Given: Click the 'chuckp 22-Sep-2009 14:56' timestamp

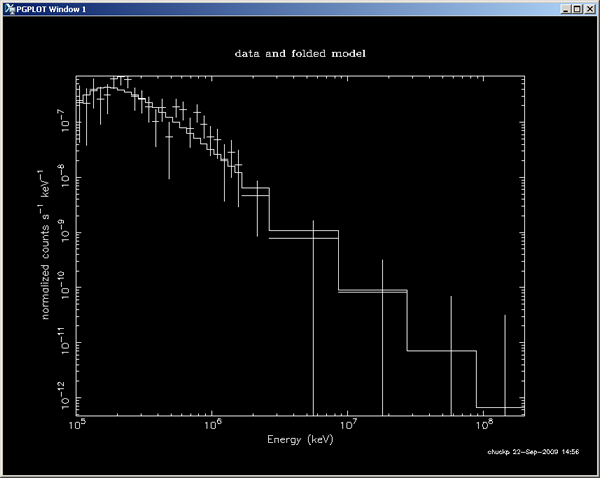Looking at the screenshot, I should (533, 452).
